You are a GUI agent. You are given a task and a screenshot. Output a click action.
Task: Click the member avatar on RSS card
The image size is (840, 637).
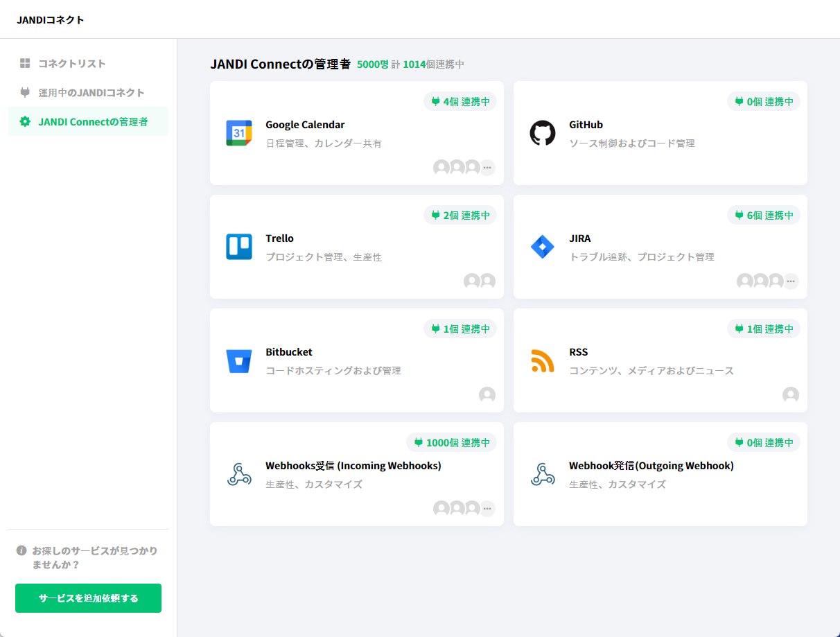click(791, 395)
